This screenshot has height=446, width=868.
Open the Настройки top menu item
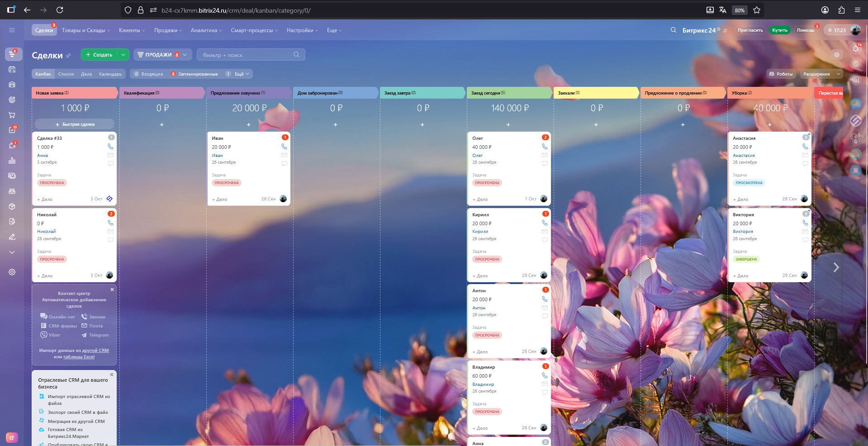point(302,30)
